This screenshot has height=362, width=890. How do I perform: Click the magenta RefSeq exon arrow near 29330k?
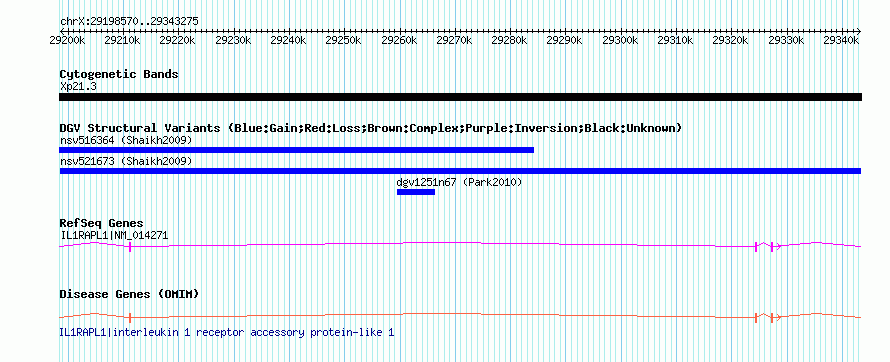[x=776, y=246]
